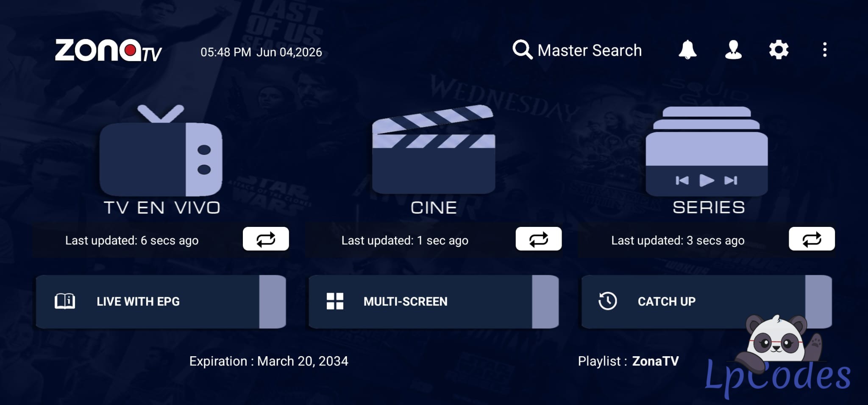Click the SERIES label

[709, 208]
